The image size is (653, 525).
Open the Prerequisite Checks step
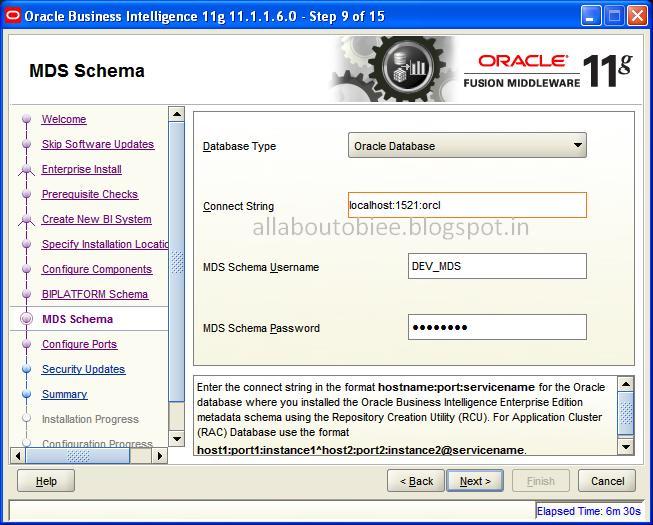90,194
